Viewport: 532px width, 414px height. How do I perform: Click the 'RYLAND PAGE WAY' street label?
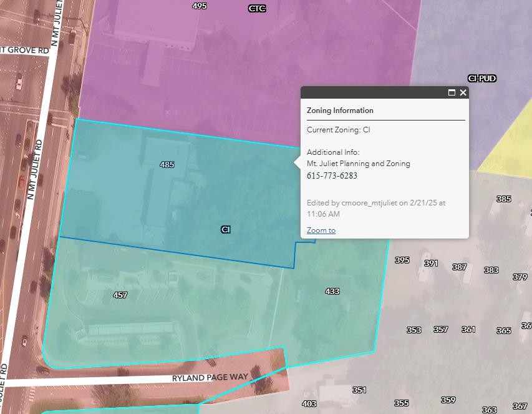[x=210, y=378]
